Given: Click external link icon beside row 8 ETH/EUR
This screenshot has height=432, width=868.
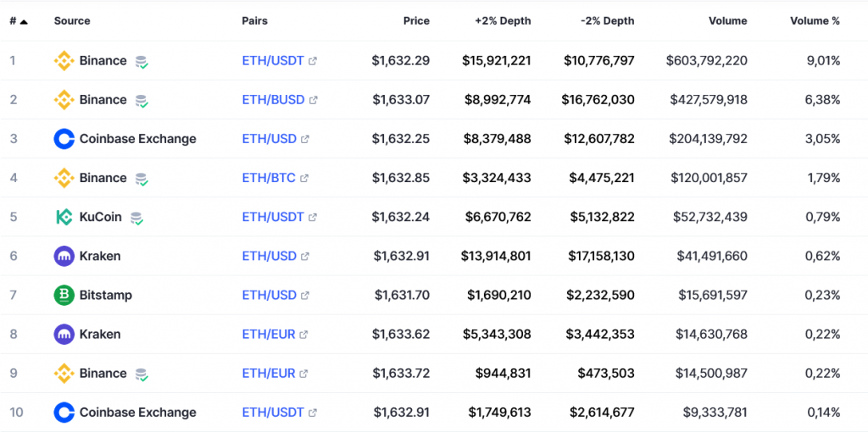Looking at the screenshot, I should pyautogui.click(x=304, y=335).
